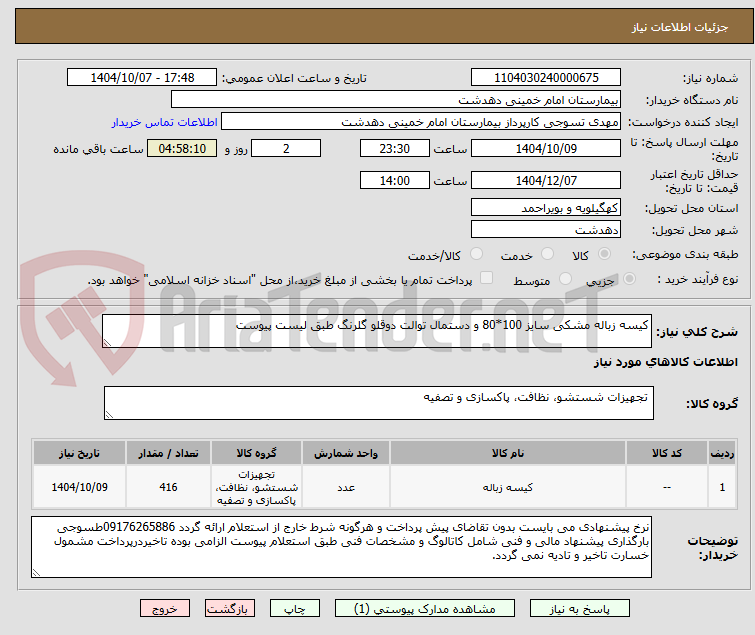The height and width of the screenshot is (635, 755).
Task: Open مشاهده مدارک پیوستی (1) button
Action: click(425, 609)
